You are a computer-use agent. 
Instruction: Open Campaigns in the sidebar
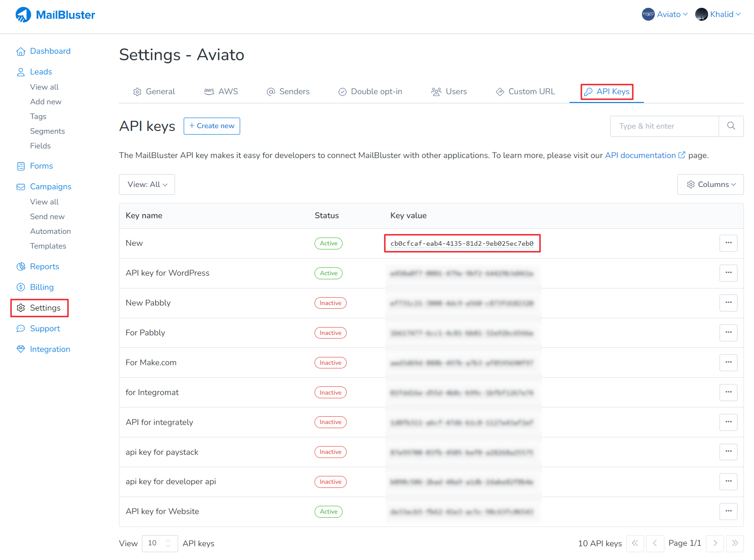click(51, 187)
